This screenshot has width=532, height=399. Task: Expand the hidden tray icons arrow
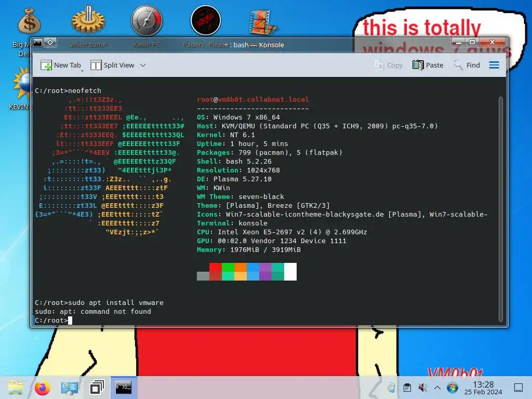pyautogui.click(x=437, y=388)
